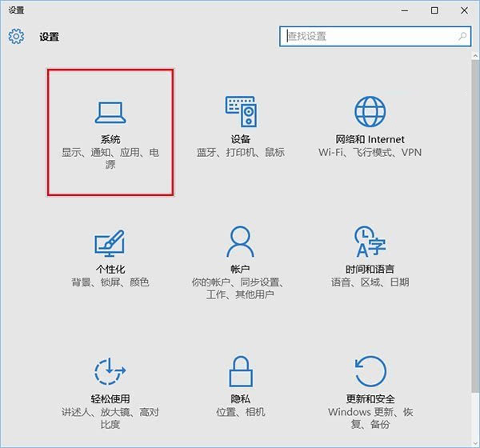This screenshot has width=480, height=448.
Task: Click the scrollbar up arrow
Action: coord(475,56)
